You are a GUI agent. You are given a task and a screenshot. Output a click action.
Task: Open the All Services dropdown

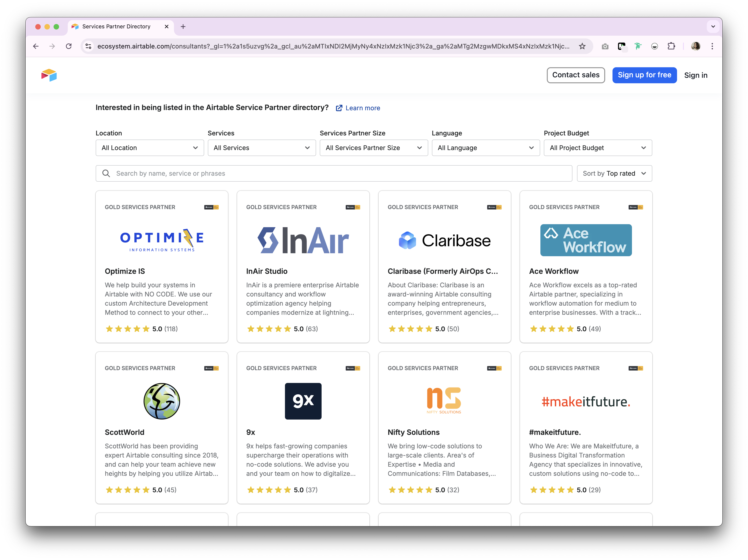click(261, 148)
